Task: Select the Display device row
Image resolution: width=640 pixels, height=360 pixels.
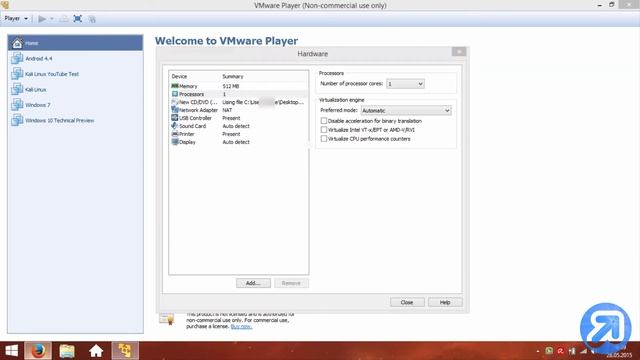Action: (x=238, y=142)
